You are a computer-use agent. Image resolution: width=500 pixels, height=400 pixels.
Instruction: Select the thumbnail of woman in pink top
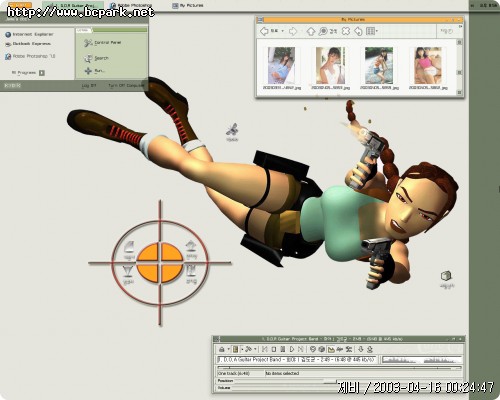(x=428, y=65)
